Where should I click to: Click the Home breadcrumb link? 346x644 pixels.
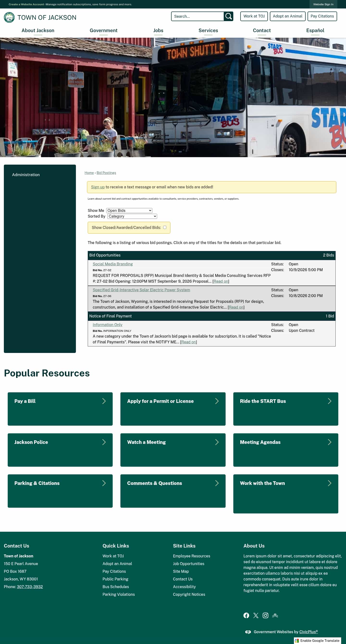pos(89,173)
